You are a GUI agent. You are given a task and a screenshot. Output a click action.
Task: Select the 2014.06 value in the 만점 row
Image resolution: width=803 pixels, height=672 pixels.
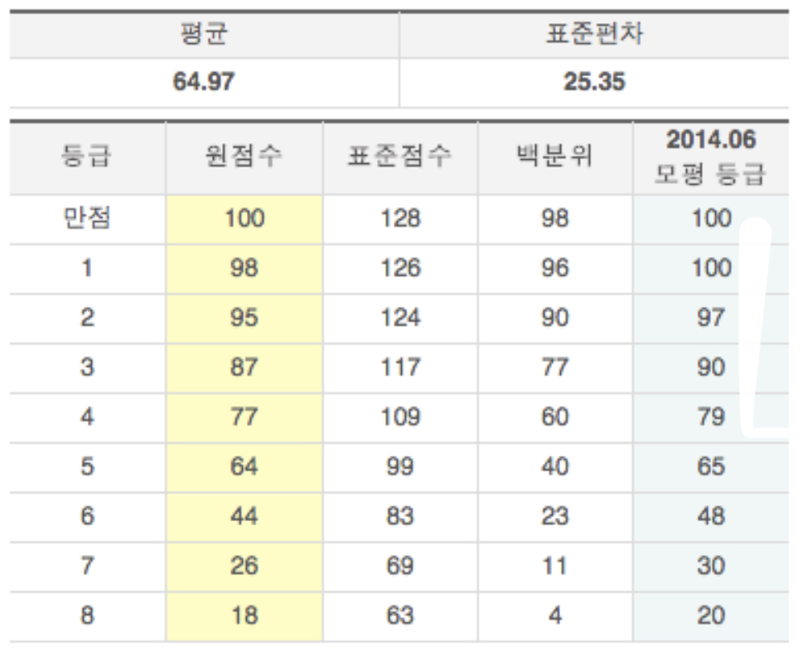pyautogui.click(x=711, y=219)
